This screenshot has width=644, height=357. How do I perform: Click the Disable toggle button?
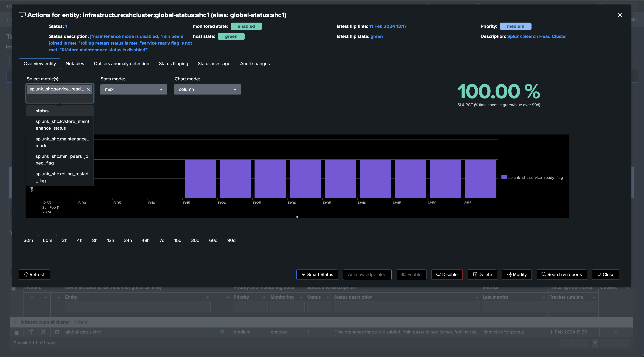point(447,275)
